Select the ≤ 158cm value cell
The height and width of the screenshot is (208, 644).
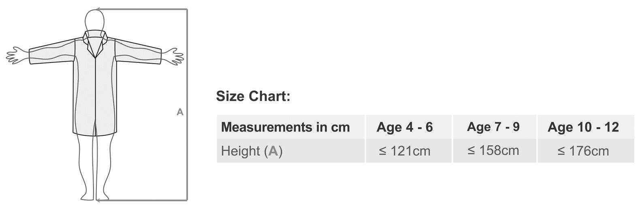pyautogui.click(x=493, y=151)
